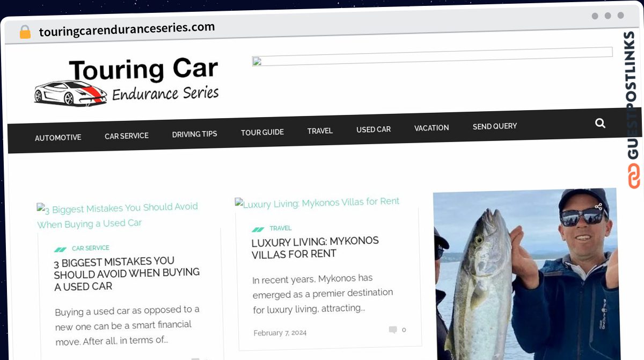Click the padlock icon in address bar
This screenshot has width=644, height=360.
coord(25,32)
